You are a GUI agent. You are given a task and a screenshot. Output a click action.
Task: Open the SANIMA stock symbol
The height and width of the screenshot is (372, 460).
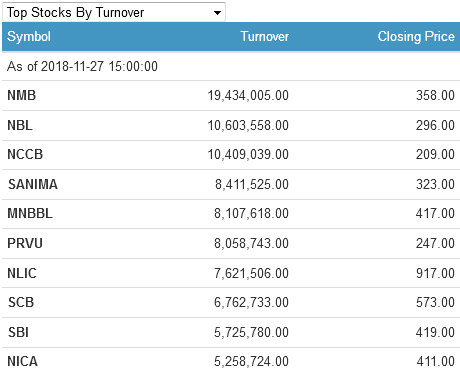33,184
